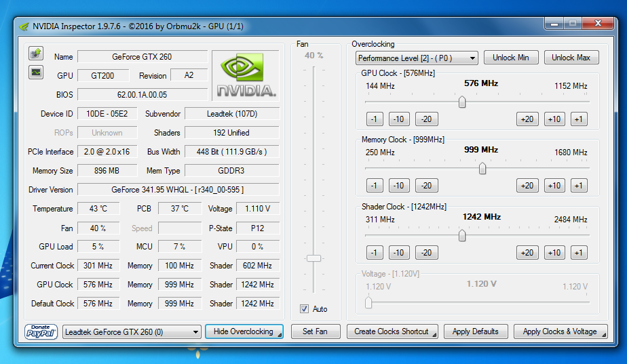Click the Driver Version field
Screen dimensions: 627x364
coord(178,189)
